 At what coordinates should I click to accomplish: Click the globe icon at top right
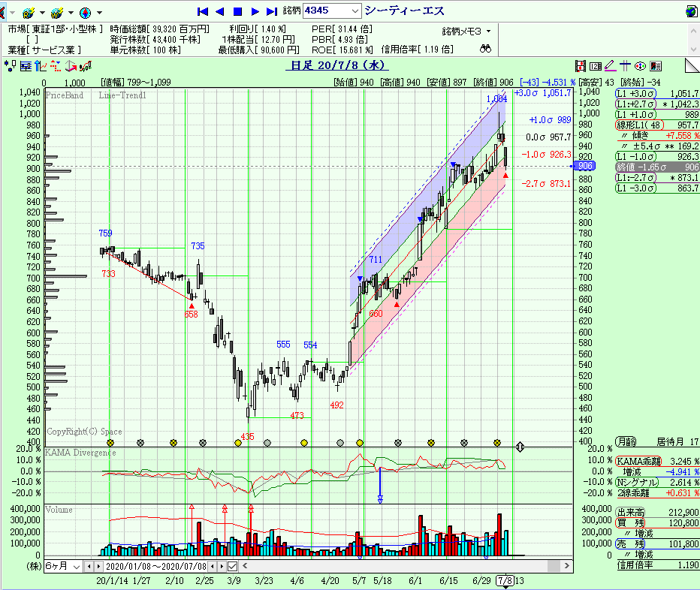(x=691, y=11)
